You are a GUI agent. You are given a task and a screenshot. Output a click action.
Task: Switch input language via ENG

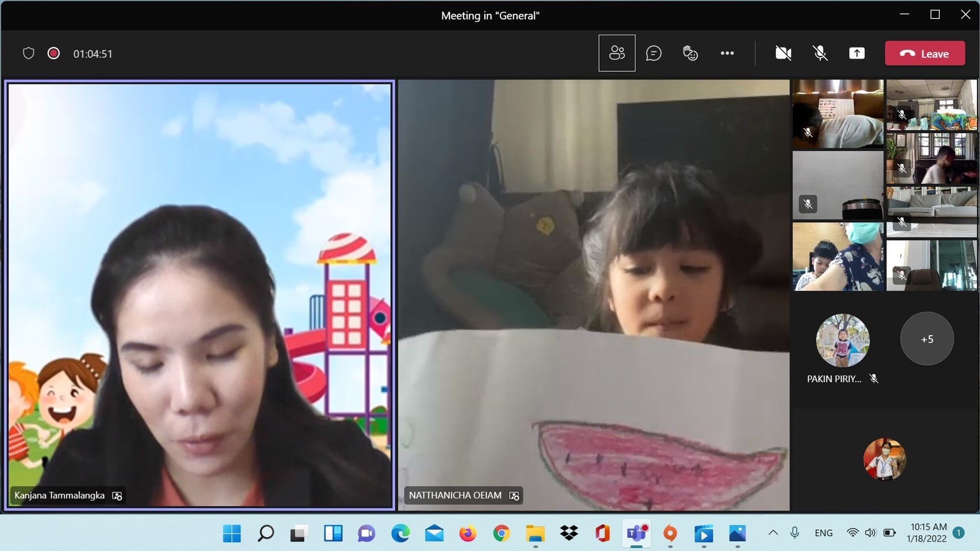click(x=823, y=533)
